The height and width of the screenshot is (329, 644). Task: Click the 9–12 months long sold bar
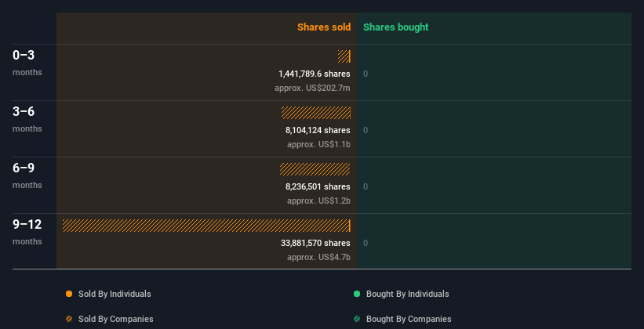tap(206, 226)
